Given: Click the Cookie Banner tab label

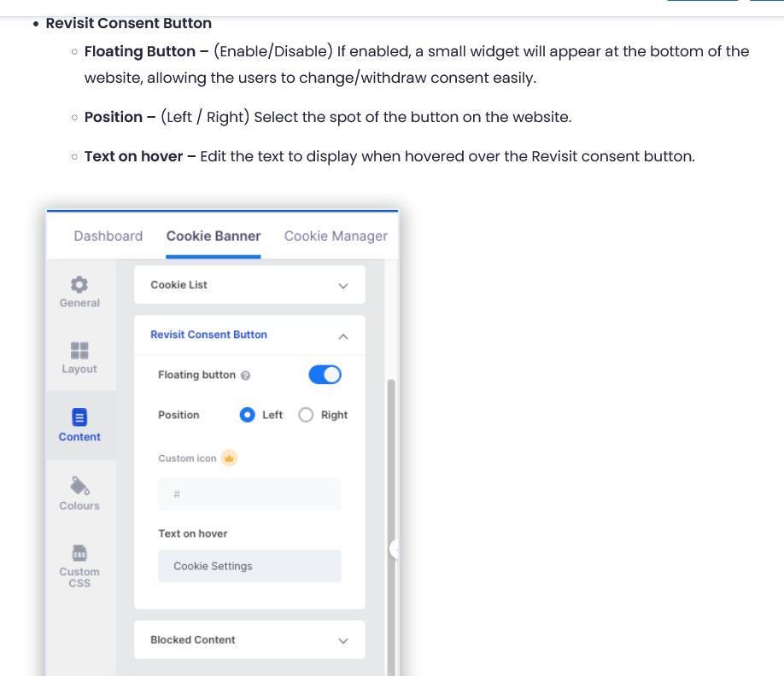Looking at the screenshot, I should pyautogui.click(x=214, y=236).
